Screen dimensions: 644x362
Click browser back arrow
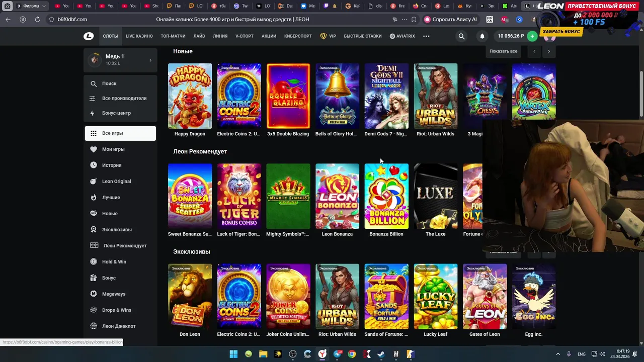coord(8,20)
